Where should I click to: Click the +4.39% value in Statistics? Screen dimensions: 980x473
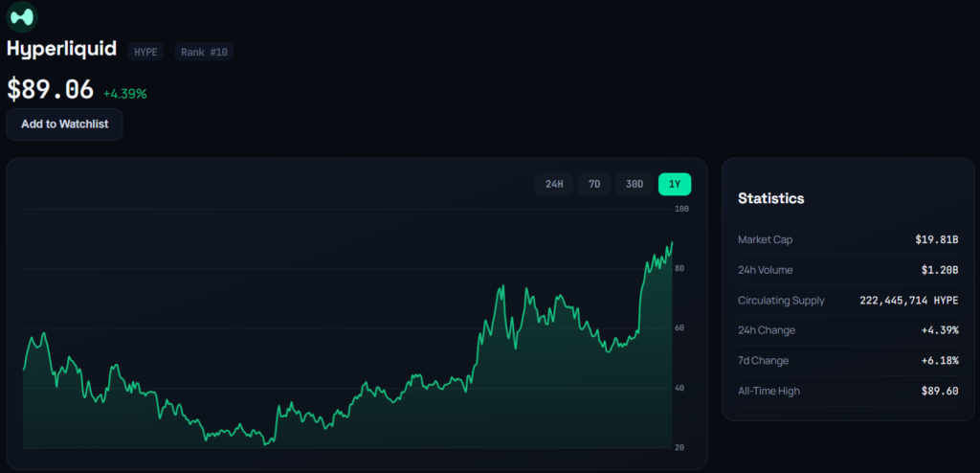pos(940,330)
